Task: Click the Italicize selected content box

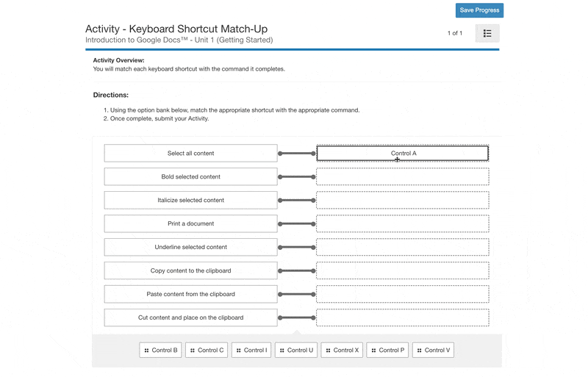Action: (191, 201)
